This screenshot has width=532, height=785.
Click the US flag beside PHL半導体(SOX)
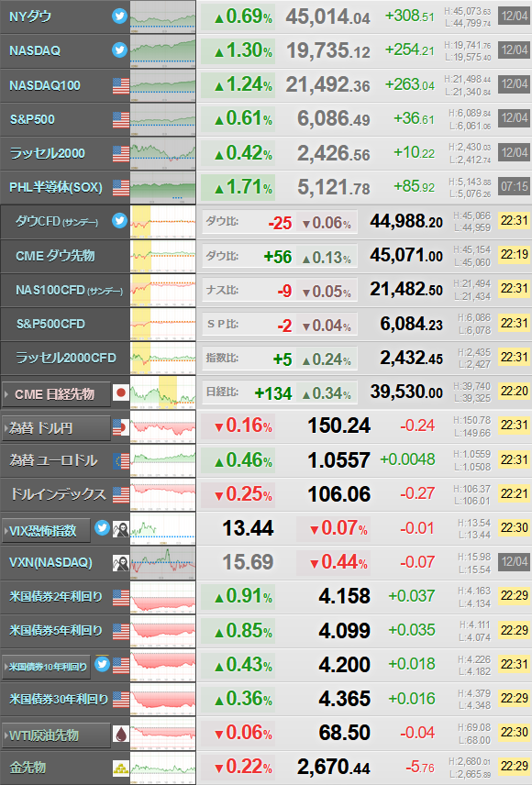[121, 188]
